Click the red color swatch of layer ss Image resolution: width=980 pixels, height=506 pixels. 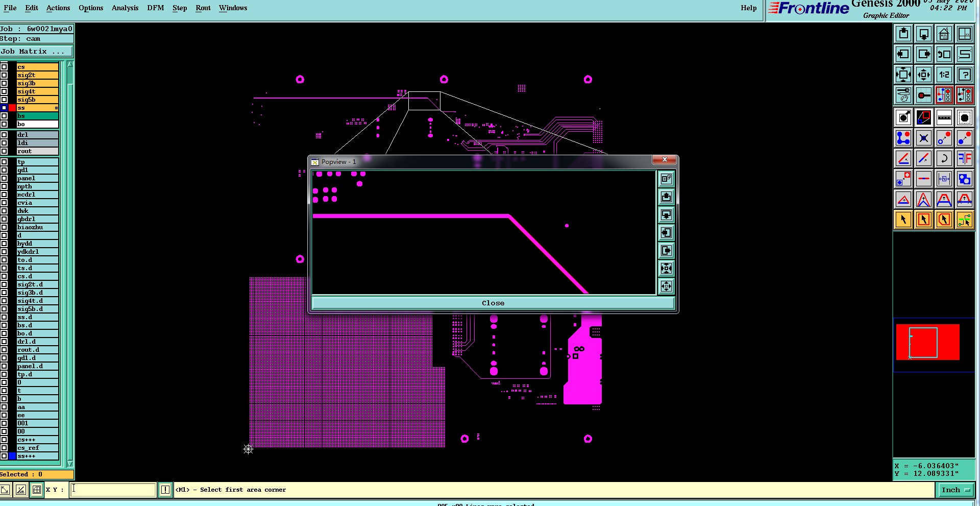point(12,108)
